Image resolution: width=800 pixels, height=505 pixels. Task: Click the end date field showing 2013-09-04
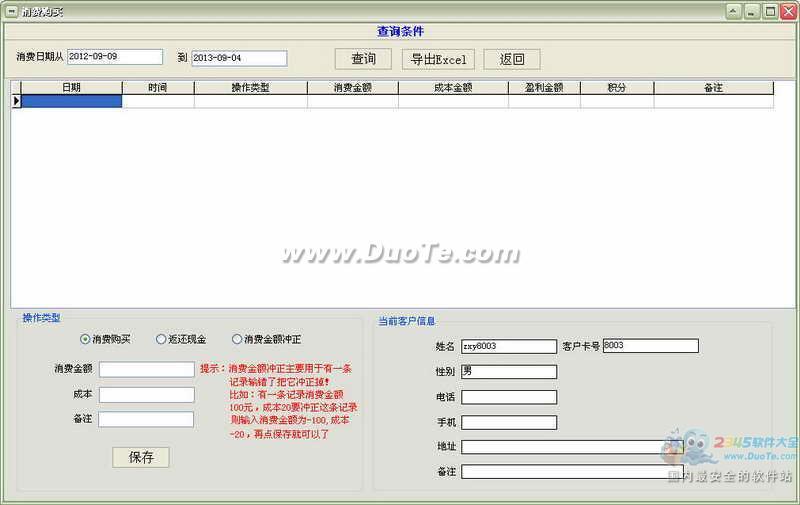239,58
